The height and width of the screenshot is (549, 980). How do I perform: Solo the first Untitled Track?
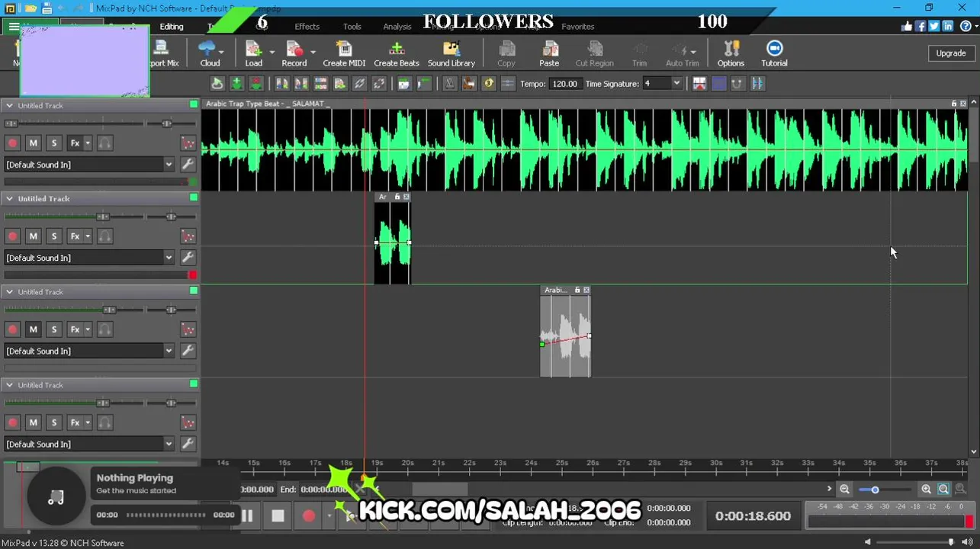53,143
